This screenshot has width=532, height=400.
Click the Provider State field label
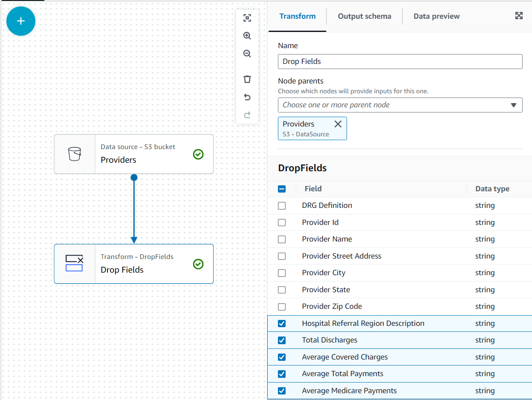tap(326, 290)
